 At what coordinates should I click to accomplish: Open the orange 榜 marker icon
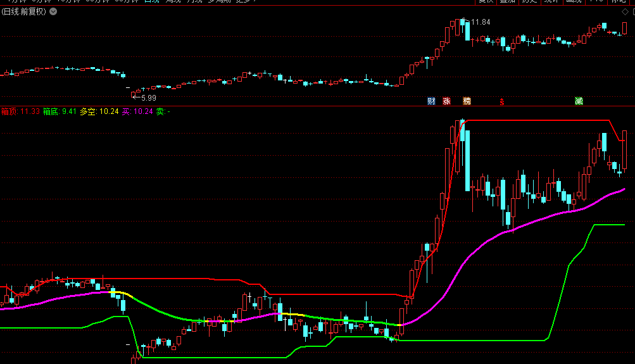(x=467, y=101)
